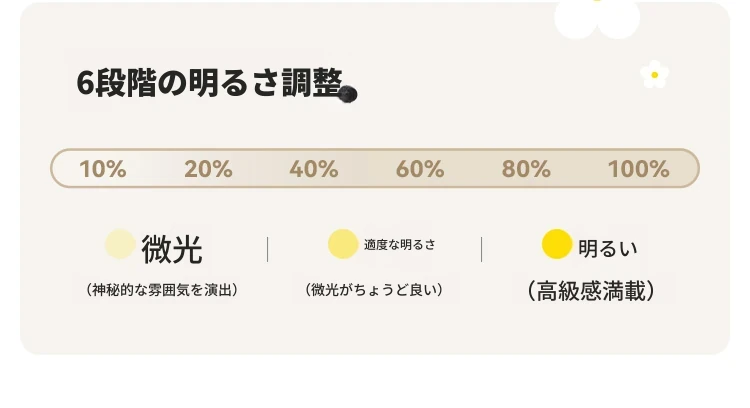750x408 pixels.
Task: Select the 微光 label text
Action: point(172,249)
